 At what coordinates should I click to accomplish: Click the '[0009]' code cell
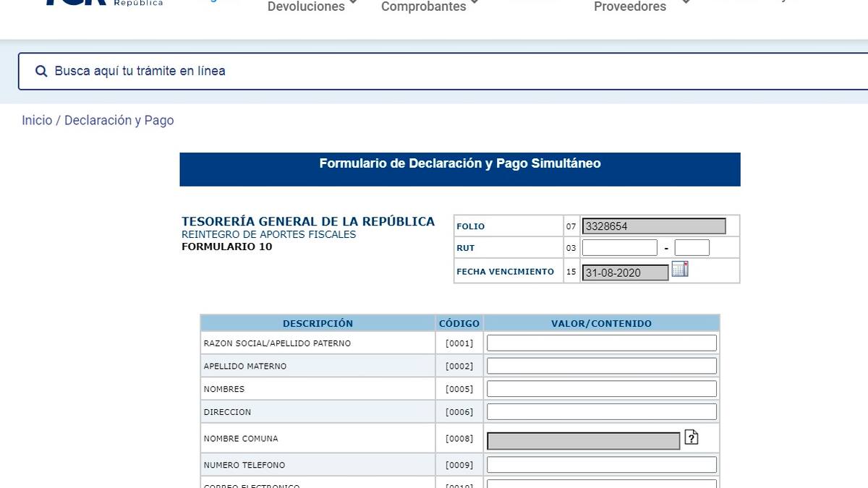(x=459, y=465)
